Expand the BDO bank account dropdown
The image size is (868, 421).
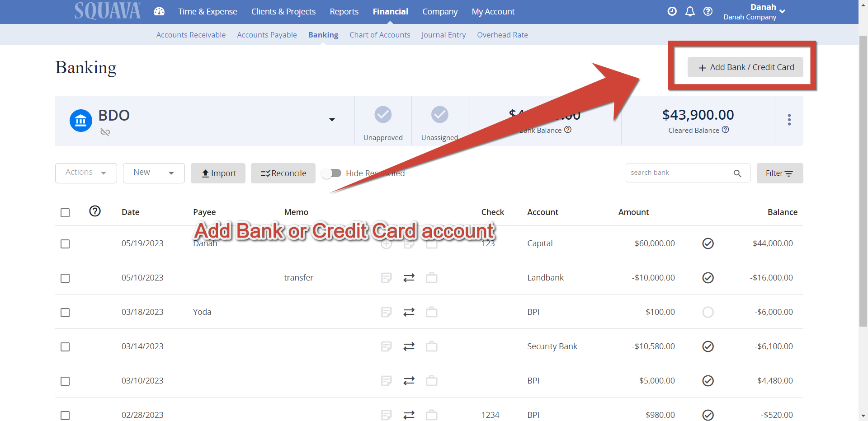pyautogui.click(x=332, y=120)
